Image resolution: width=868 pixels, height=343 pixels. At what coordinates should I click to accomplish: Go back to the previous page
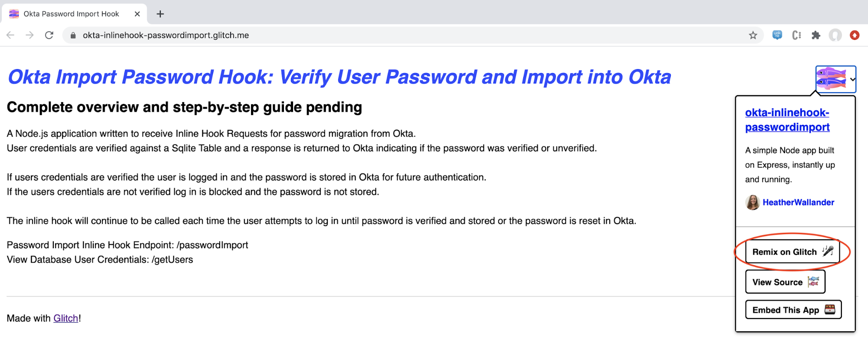pyautogui.click(x=10, y=35)
